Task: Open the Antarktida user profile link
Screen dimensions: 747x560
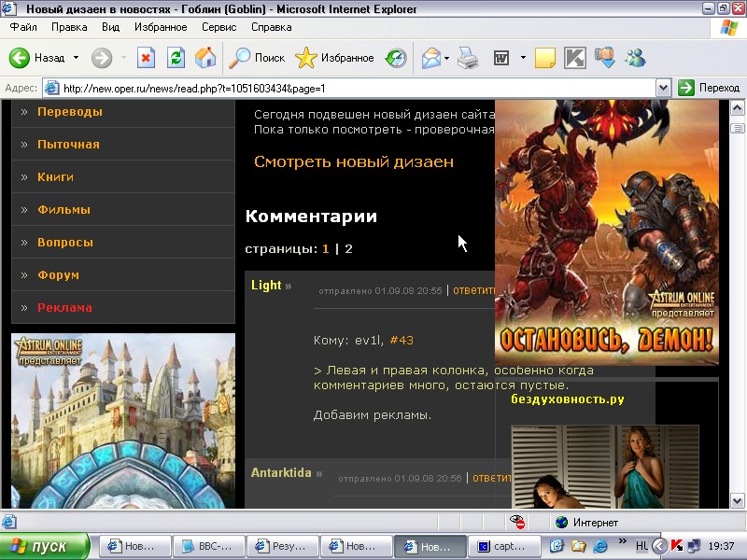Action: click(281, 473)
